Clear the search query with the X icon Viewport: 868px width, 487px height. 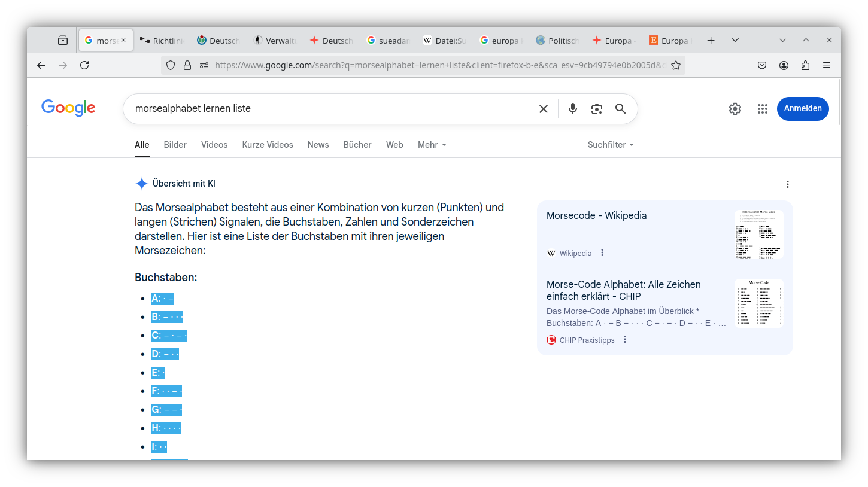[543, 108]
